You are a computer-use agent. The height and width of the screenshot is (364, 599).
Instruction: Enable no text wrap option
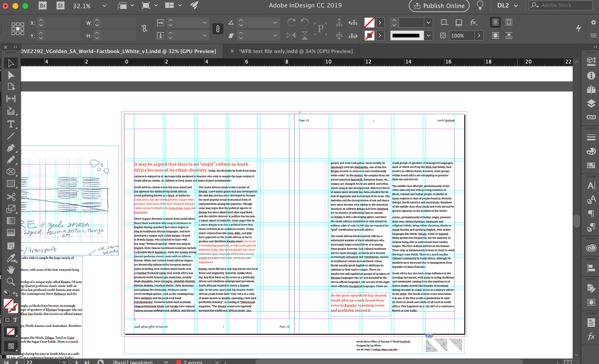point(495,22)
